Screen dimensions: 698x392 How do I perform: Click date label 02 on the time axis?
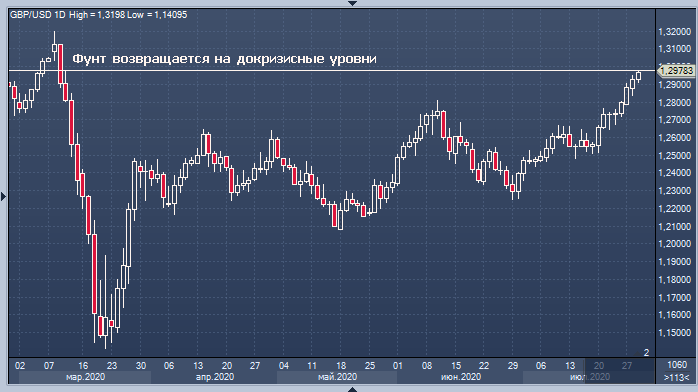coord(20,366)
